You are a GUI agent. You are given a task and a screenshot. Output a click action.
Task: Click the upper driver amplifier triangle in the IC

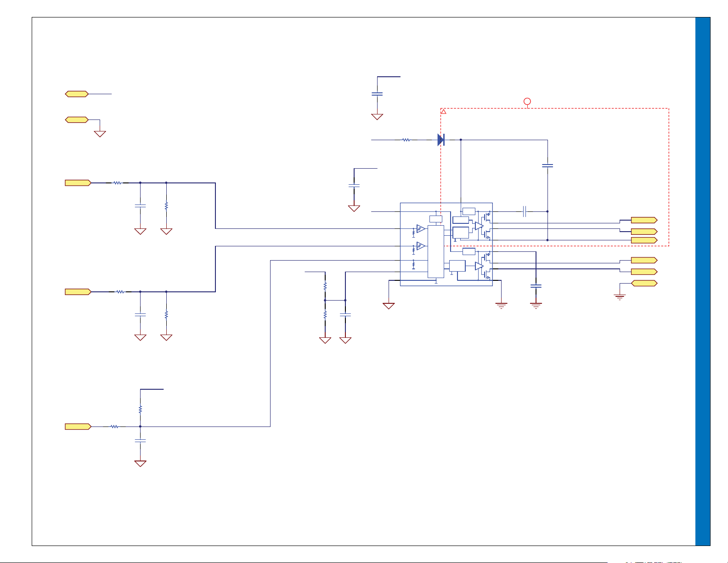(x=479, y=226)
